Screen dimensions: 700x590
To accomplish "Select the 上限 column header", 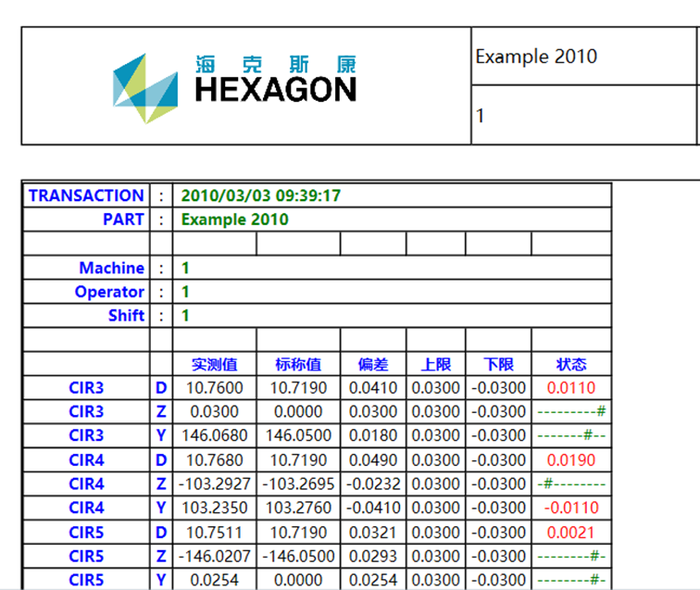I will click(435, 364).
